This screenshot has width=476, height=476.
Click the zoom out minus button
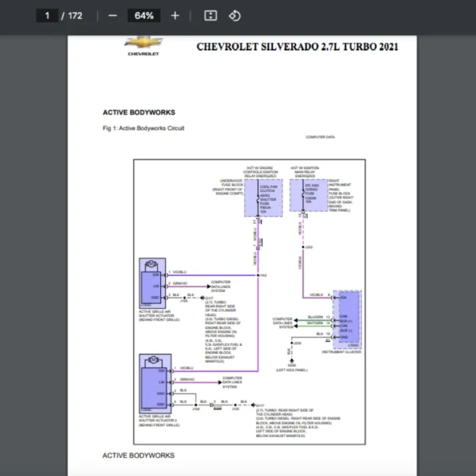pyautogui.click(x=113, y=16)
